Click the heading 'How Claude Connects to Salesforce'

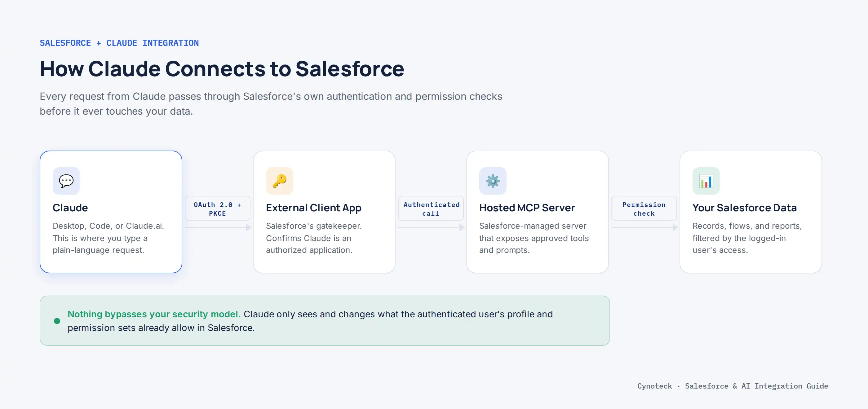point(222,69)
